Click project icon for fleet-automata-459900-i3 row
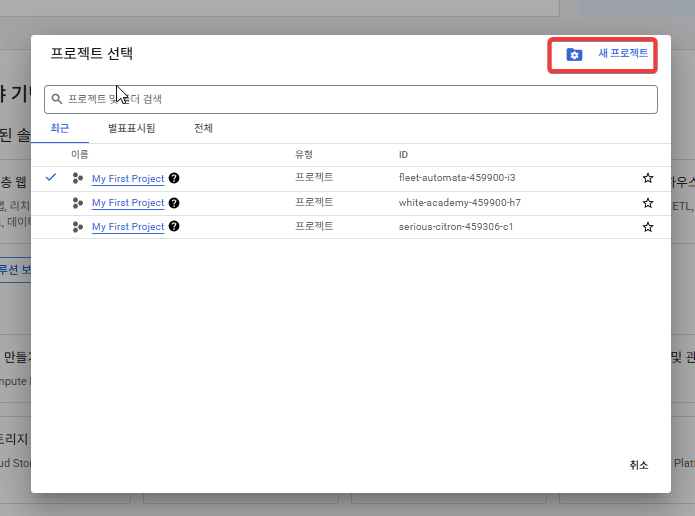695x516 pixels. [x=78, y=178]
